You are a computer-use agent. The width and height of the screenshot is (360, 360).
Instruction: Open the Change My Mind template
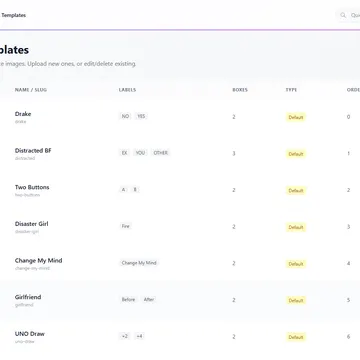39,261
